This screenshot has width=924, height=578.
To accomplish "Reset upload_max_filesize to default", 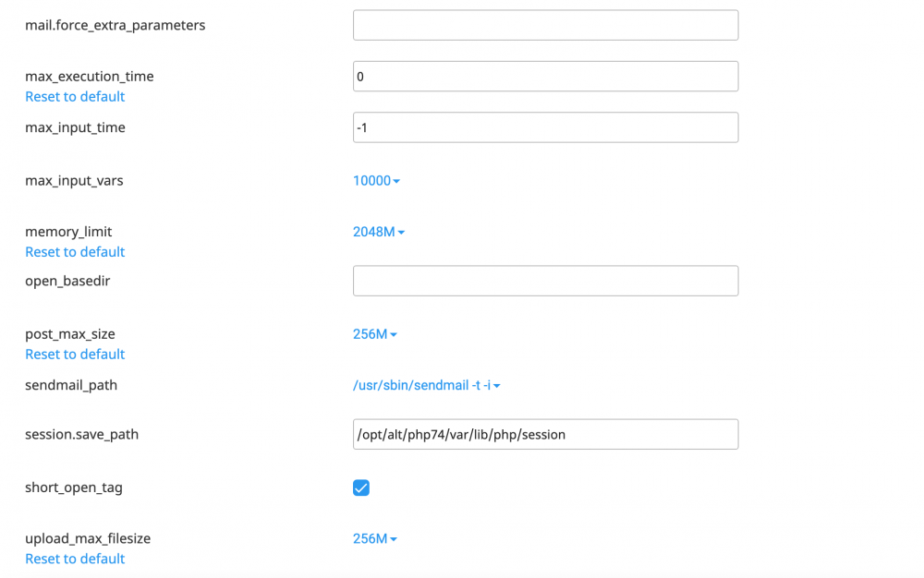I will [75, 559].
